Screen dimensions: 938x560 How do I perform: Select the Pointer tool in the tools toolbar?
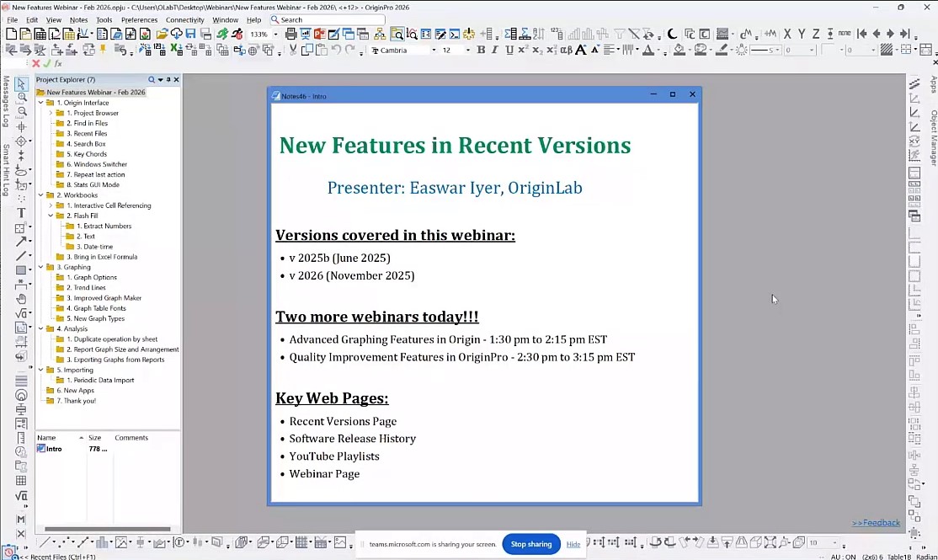click(x=21, y=83)
